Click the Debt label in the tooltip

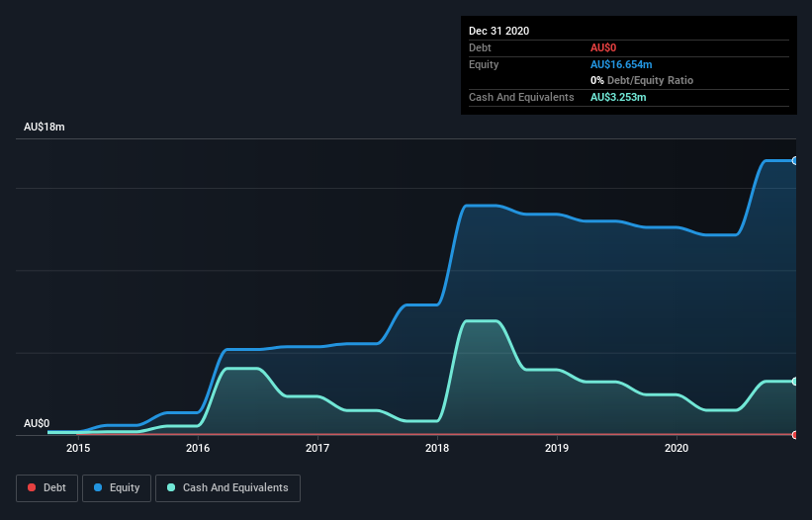tap(480, 47)
